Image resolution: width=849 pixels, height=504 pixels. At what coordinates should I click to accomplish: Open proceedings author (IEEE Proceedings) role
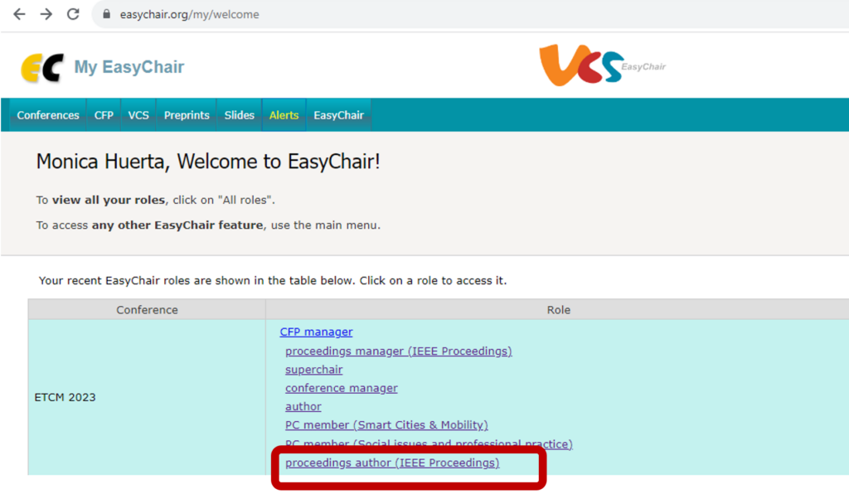click(x=392, y=463)
